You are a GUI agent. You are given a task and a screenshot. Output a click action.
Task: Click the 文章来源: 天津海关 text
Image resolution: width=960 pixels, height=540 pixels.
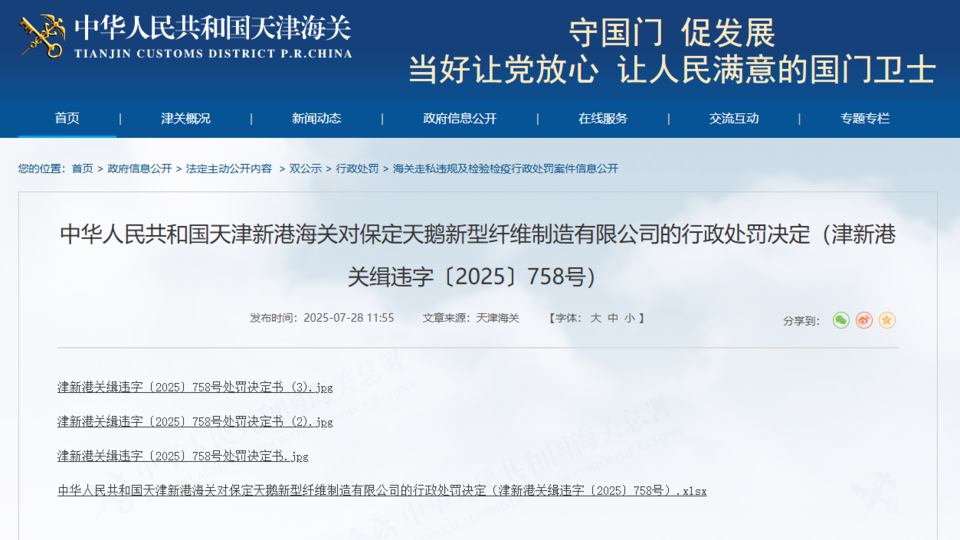coord(471,318)
